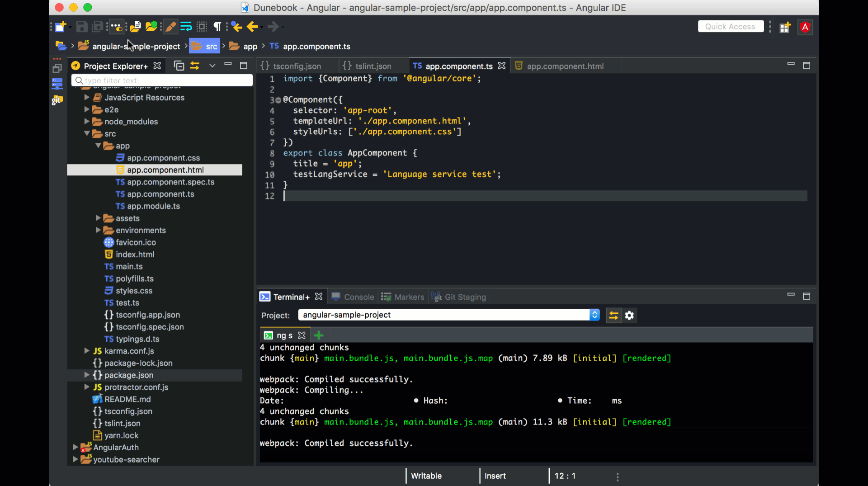
Task: Expand the AngularAuth project
Action: coord(75,447)
